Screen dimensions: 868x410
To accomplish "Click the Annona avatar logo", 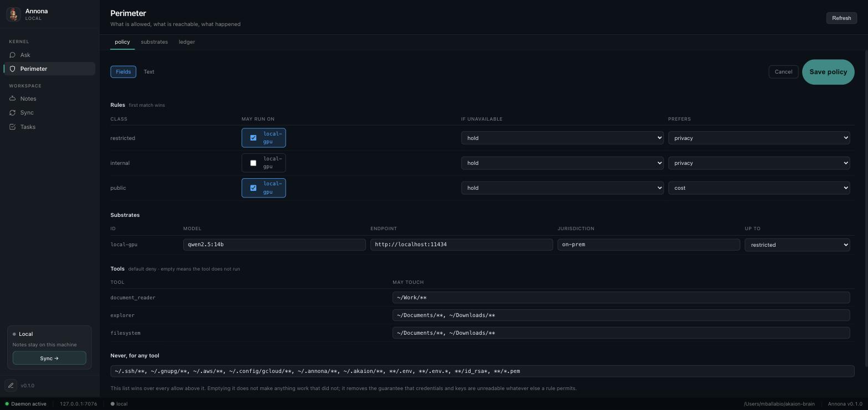I will [x=13, y=14].
